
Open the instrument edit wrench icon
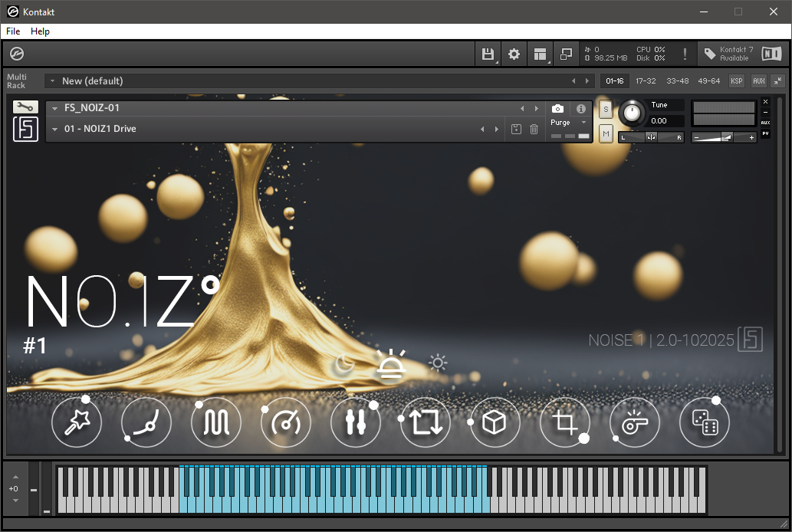tap(25, 107)
